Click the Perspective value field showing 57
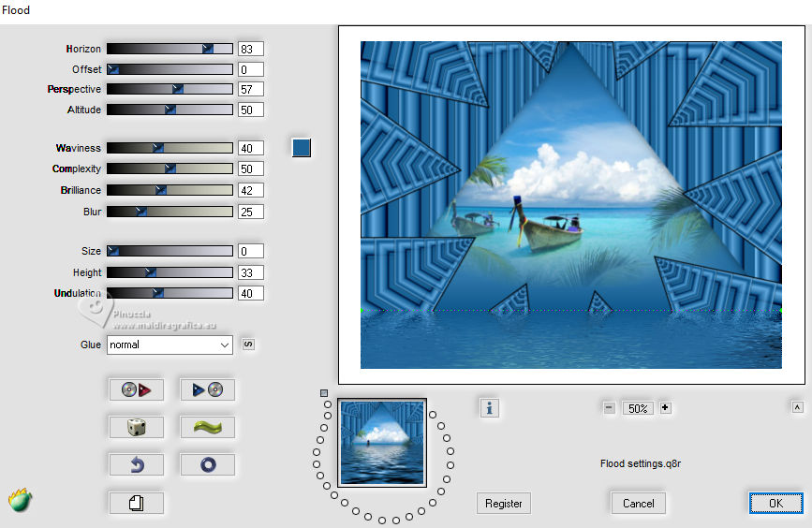The image size is (812, 528). tap(251, 89)
